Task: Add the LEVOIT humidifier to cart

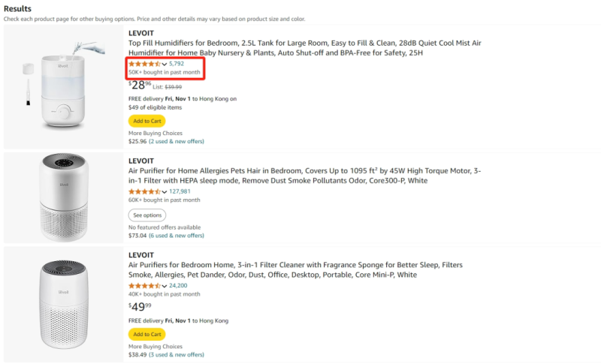Action: tap(146, 121)
